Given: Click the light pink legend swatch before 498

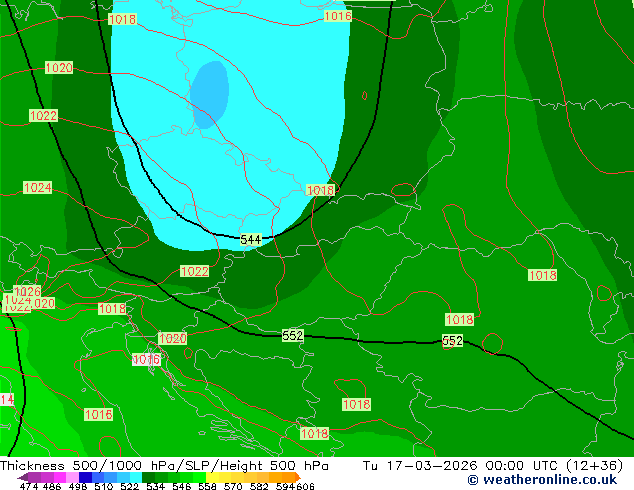Looking at the screenshot, I should (x=72, y=477).
